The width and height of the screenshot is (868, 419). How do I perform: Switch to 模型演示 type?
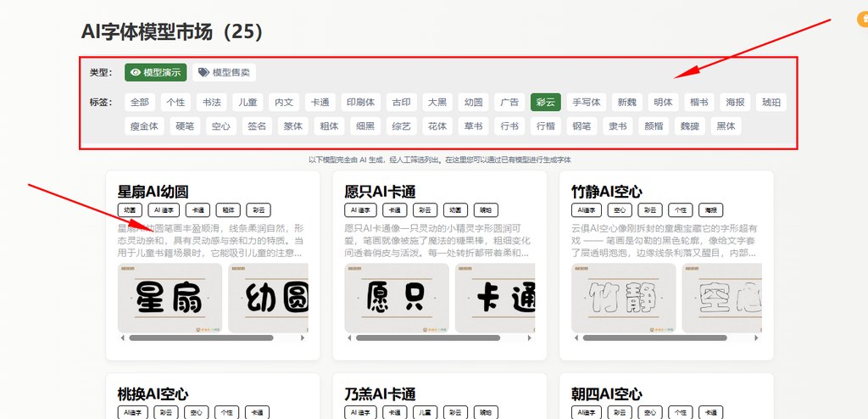(x=156, y=73)
